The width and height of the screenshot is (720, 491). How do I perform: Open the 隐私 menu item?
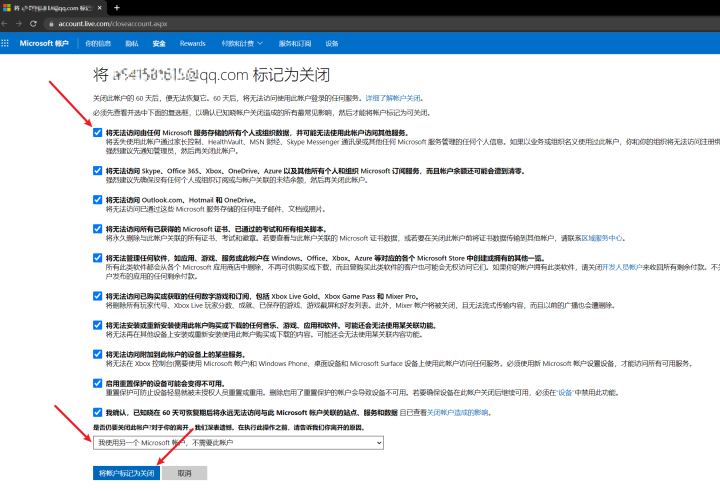pyautogui.click(x=132, y=44)
